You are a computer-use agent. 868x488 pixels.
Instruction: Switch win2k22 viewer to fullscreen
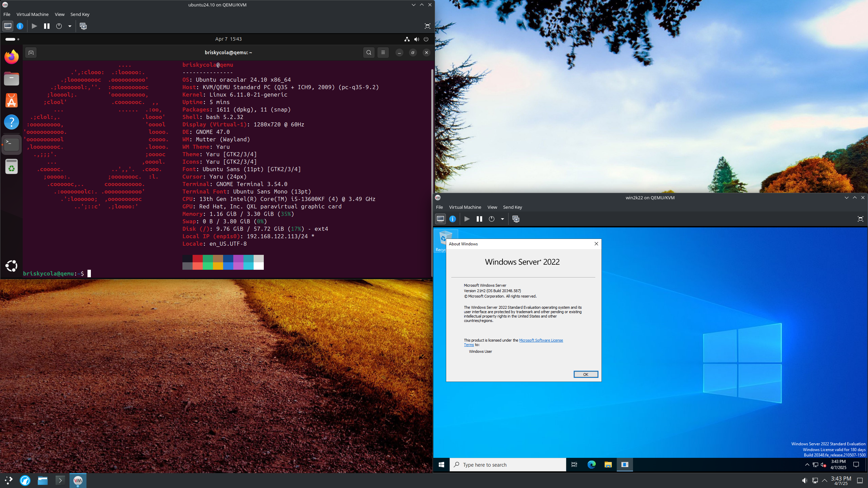pyautogui.click(x=860, y=219)
